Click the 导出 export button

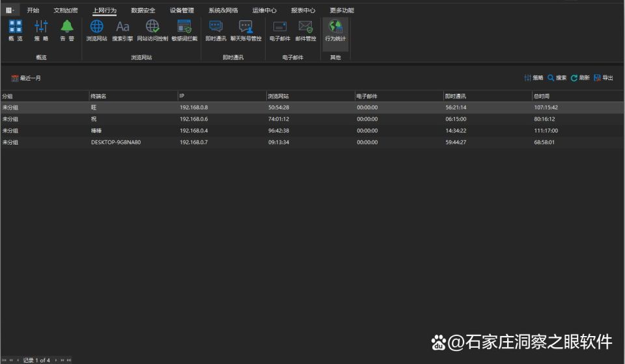(604, 77)
